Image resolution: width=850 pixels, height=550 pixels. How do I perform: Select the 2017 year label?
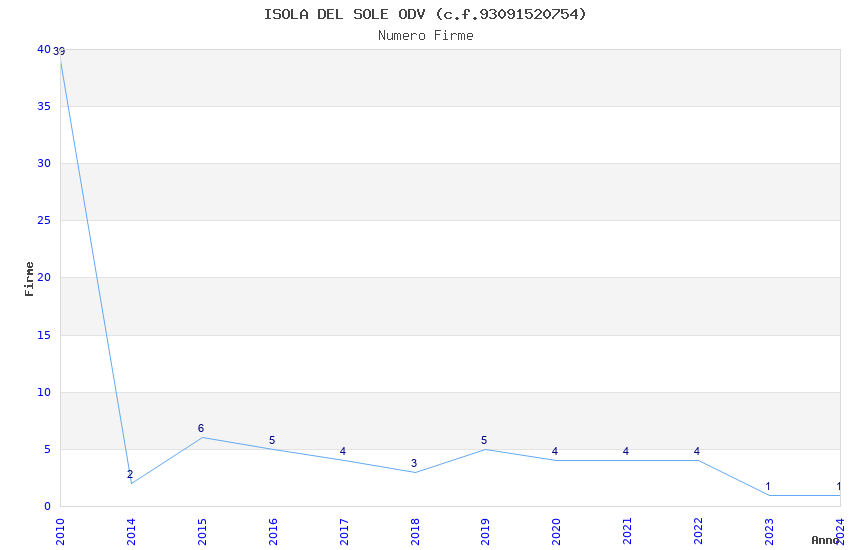click(344, 532)
